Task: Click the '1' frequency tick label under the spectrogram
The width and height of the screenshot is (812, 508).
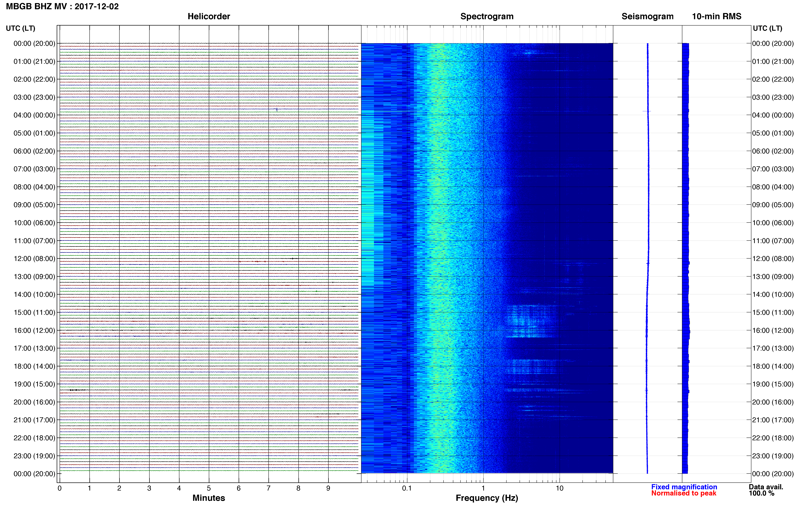Action: [x=483, y=488]
